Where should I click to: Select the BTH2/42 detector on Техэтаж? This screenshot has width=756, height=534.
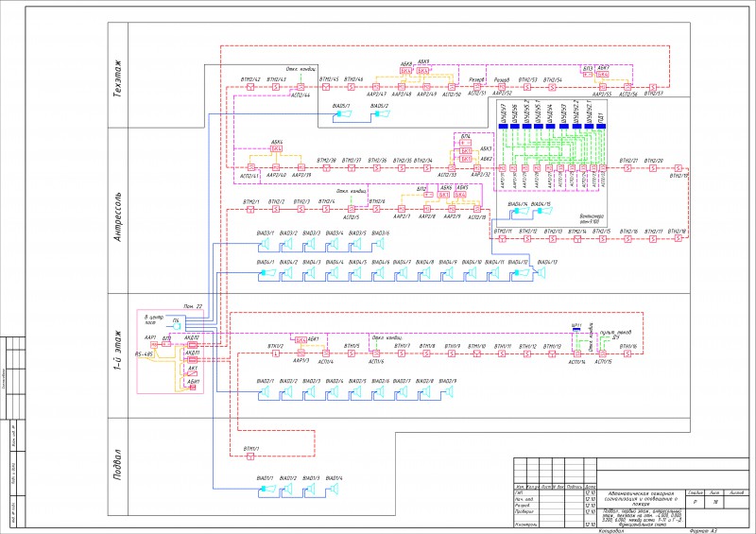(250, 87)
